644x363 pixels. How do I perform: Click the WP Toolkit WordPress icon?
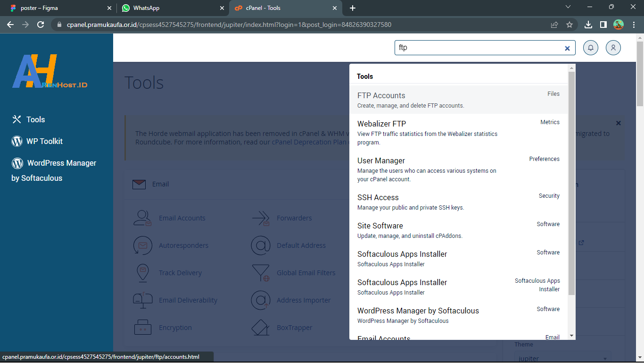click(17, 141)
